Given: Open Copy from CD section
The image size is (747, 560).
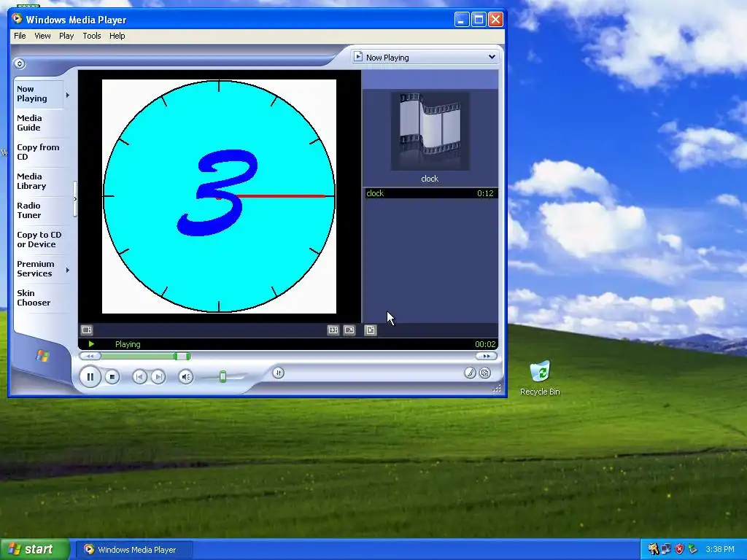Looking at the screenshot, I should click(x=38, y=152).
